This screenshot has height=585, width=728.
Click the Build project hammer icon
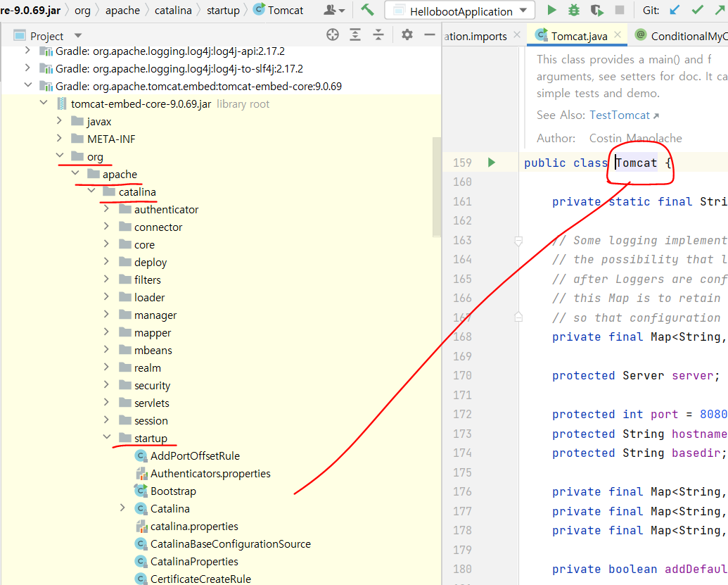pyautogui.click(x=367, y=10)
